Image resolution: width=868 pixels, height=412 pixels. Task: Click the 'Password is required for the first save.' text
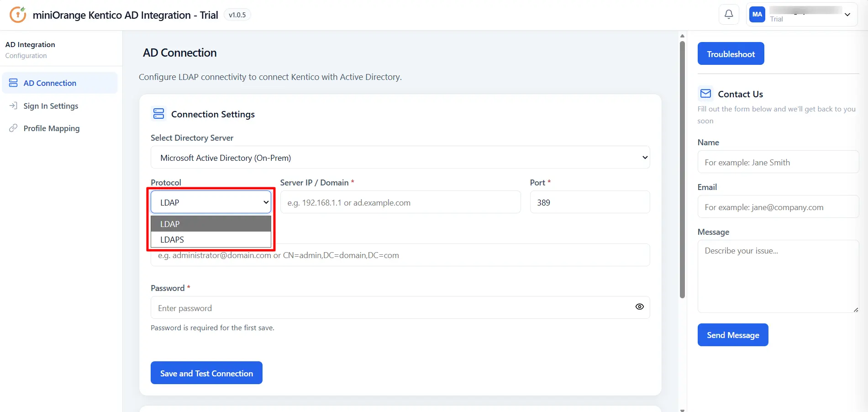click(x=212, y=328)
